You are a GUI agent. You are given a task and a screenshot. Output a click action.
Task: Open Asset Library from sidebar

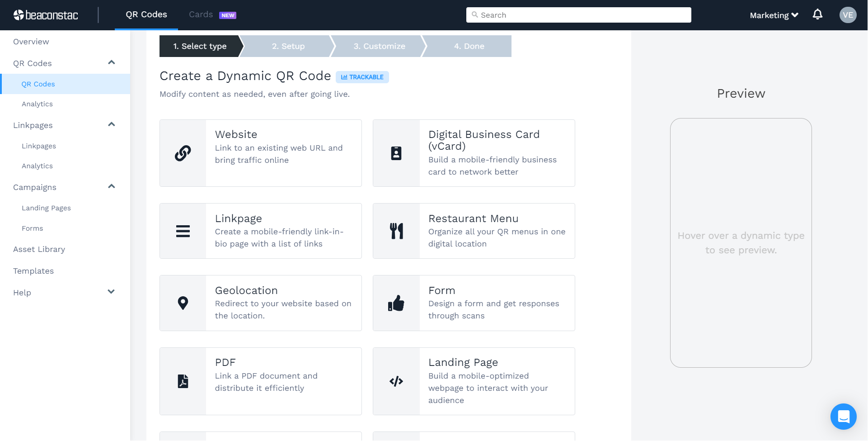click(39, 249)
